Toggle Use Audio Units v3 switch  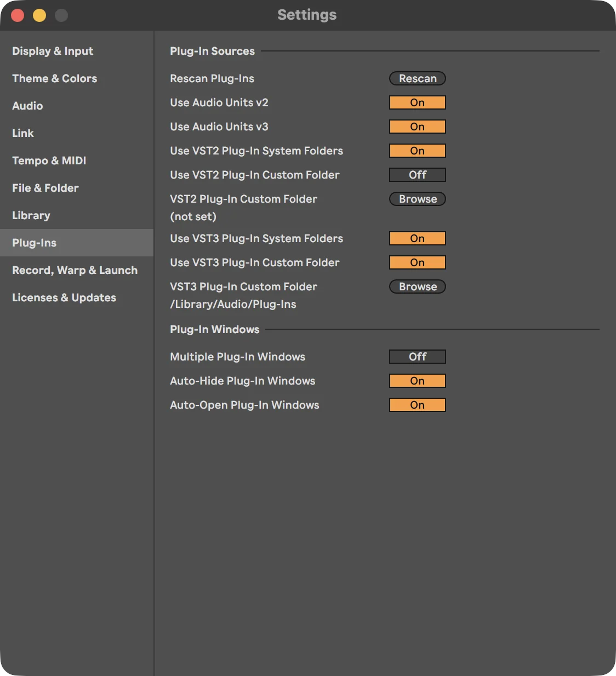point(418,127)
